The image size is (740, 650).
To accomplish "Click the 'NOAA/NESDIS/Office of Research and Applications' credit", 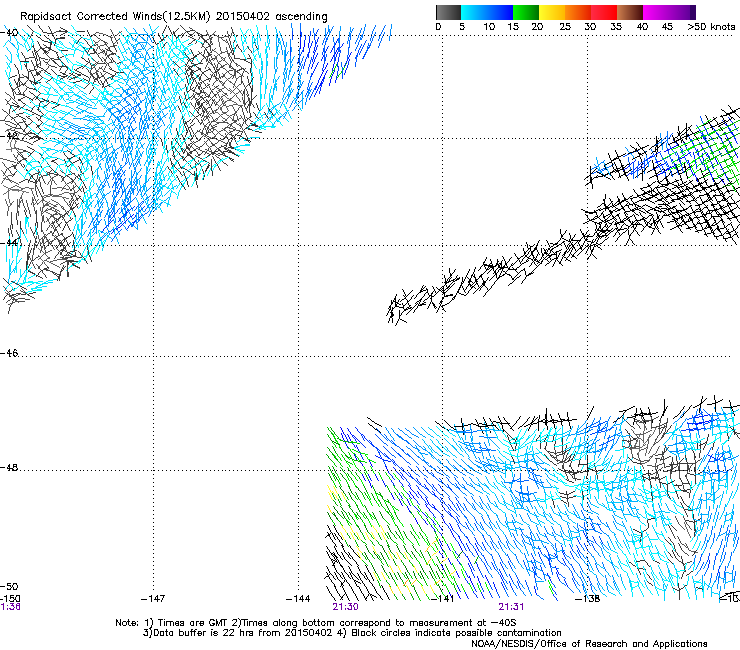I will point(589,644).
